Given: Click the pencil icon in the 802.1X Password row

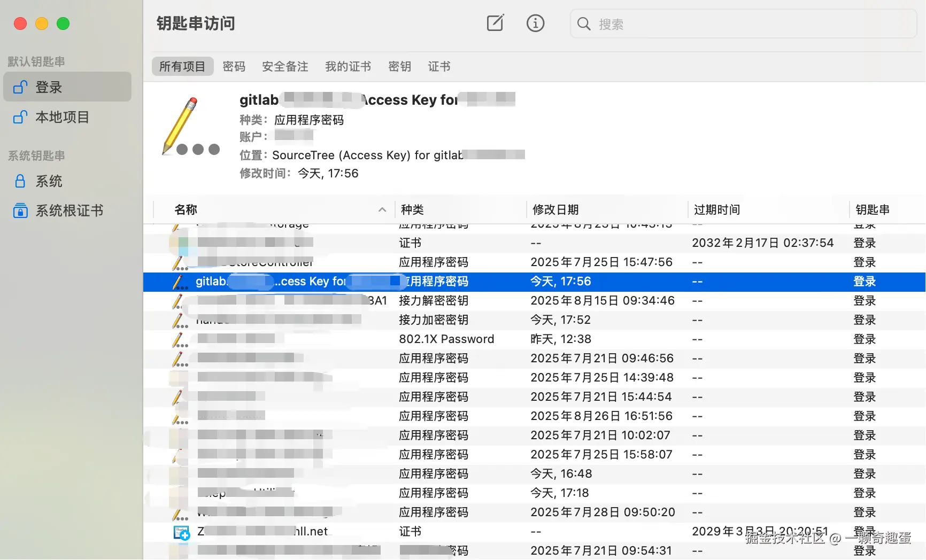Looking at the screenshot, I should point(180,339).
